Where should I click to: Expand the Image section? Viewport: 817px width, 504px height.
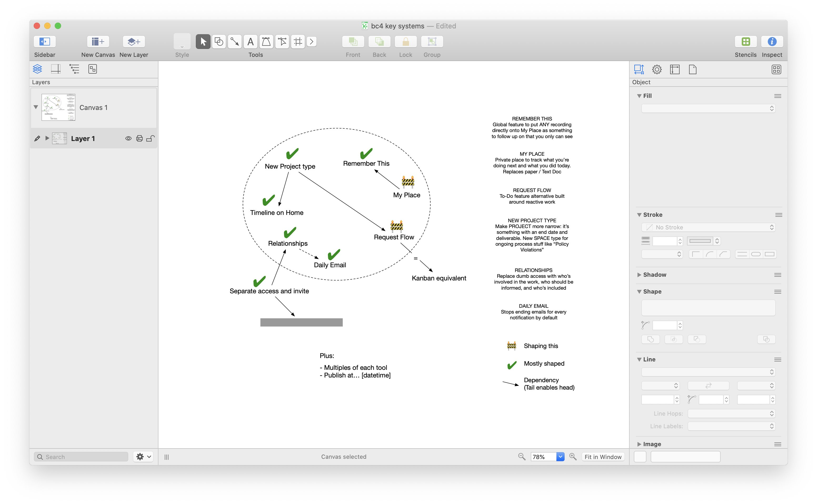639,444
